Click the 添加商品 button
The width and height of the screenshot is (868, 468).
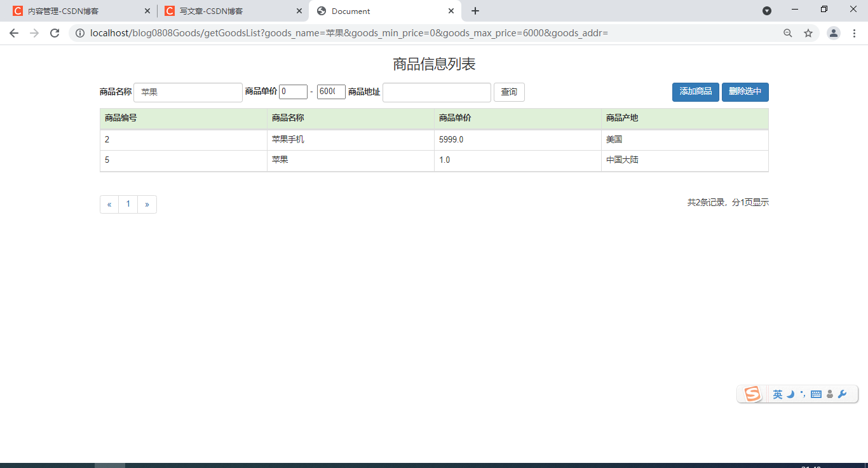pos(695,92)
